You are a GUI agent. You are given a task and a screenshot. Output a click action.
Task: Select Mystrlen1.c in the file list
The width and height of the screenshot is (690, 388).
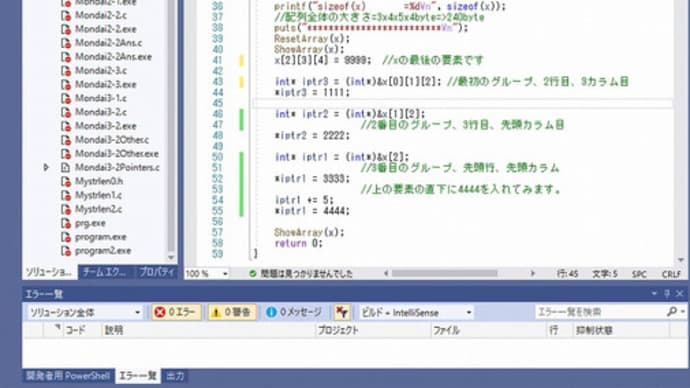(x=98, y=195)
